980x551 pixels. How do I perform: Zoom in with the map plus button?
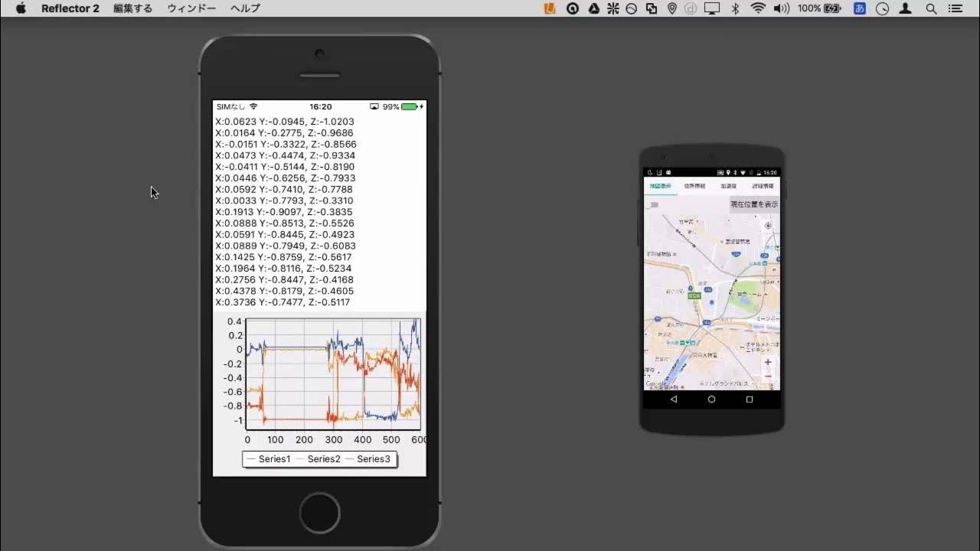tap(768, 362)
